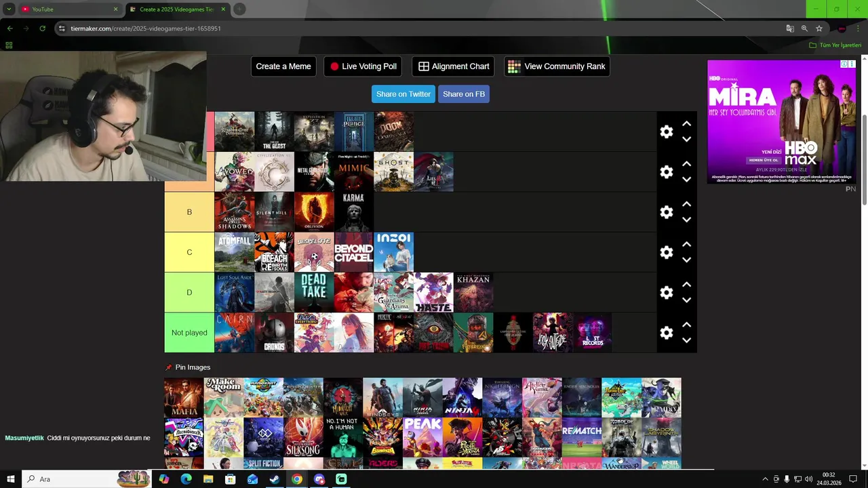Open the Windows notification center
The image size is (868, 488).
coord(853,479)
